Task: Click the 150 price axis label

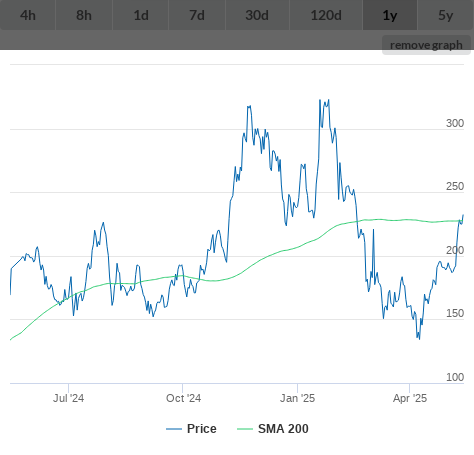Action: coord(455,313)
